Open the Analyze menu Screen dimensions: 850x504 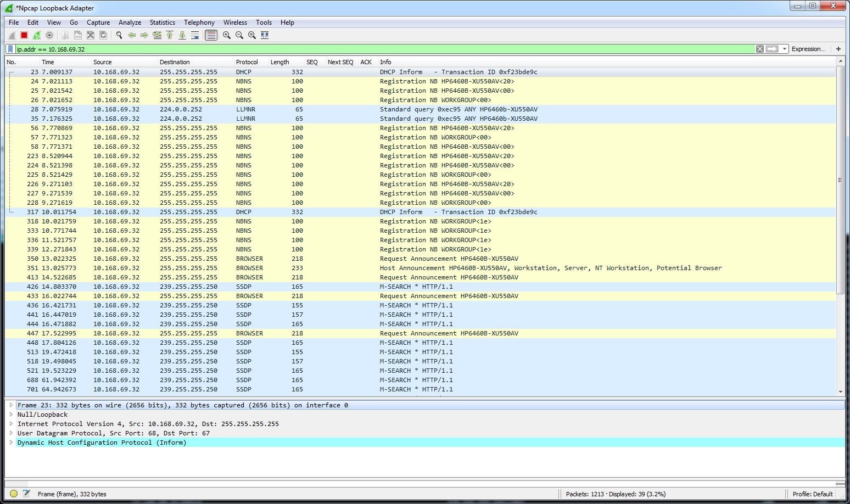(x=130, y=23)
